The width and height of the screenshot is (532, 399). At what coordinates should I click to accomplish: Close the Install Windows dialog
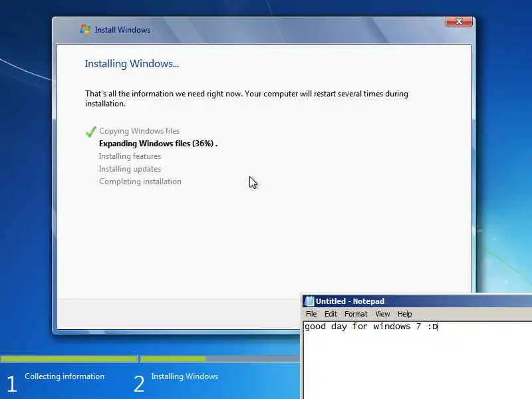459,22
